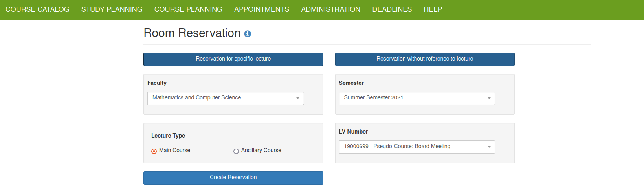Click the Faculty dropdown caret icon
This screenshot has width=644, height=191.
pyautogui.click(x=298, y=98)
